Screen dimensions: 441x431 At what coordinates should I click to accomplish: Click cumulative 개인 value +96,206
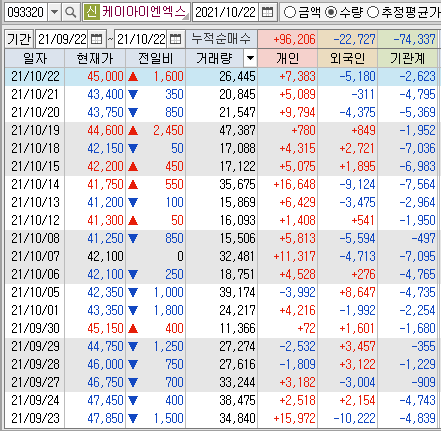[x=294, y=39]
